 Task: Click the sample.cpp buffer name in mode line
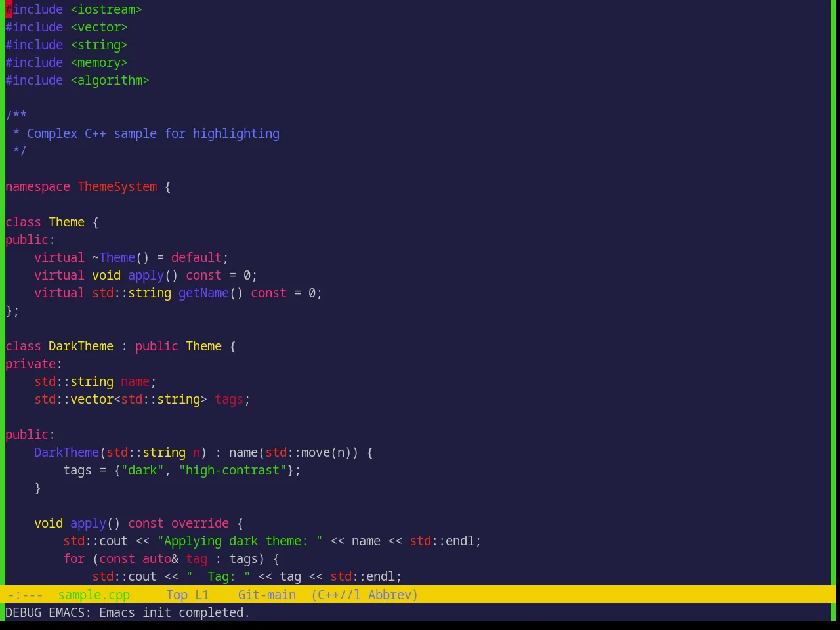[94, 595]
